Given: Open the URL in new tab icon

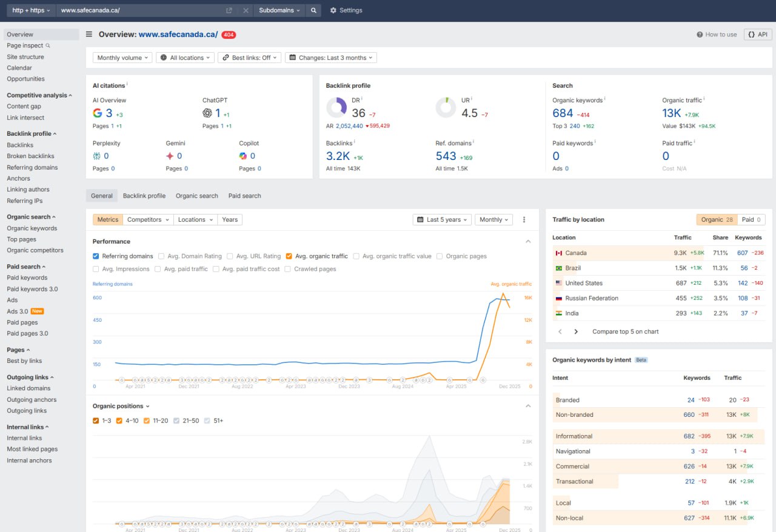Looking at the screenshot, I should 229,10.
